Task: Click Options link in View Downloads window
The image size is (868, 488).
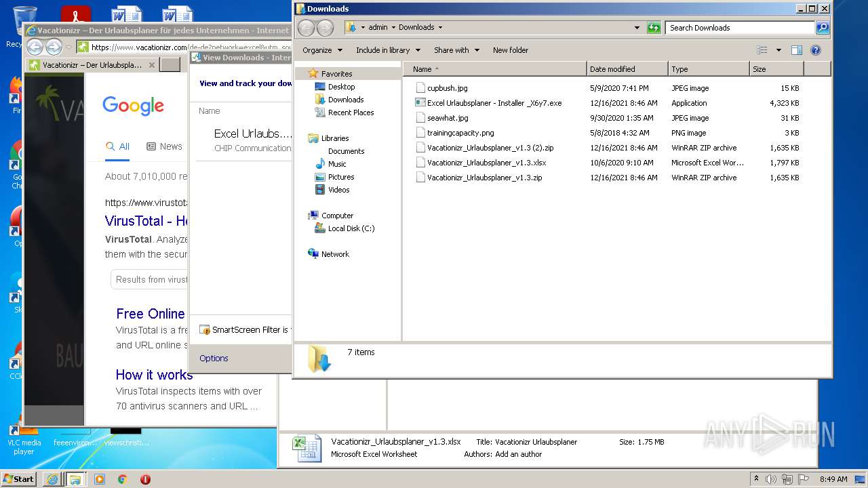Action: (214, 359)
